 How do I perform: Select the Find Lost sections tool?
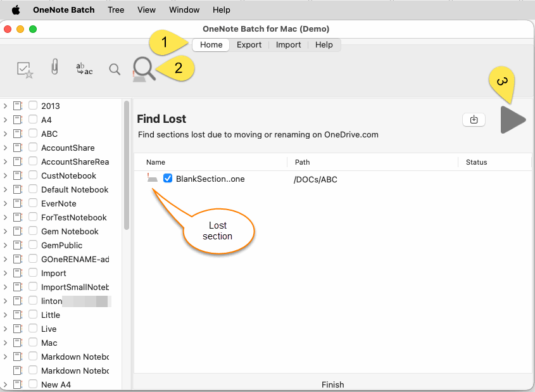pos(144,69)
